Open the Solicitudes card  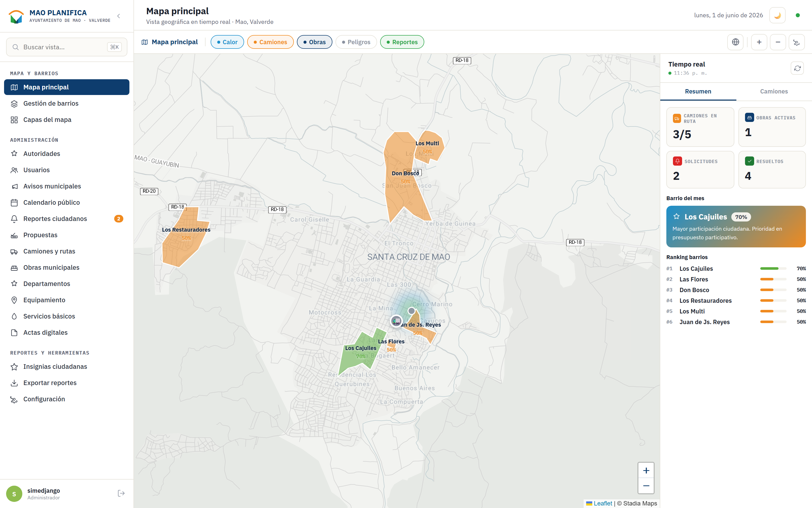pos(700,170)
